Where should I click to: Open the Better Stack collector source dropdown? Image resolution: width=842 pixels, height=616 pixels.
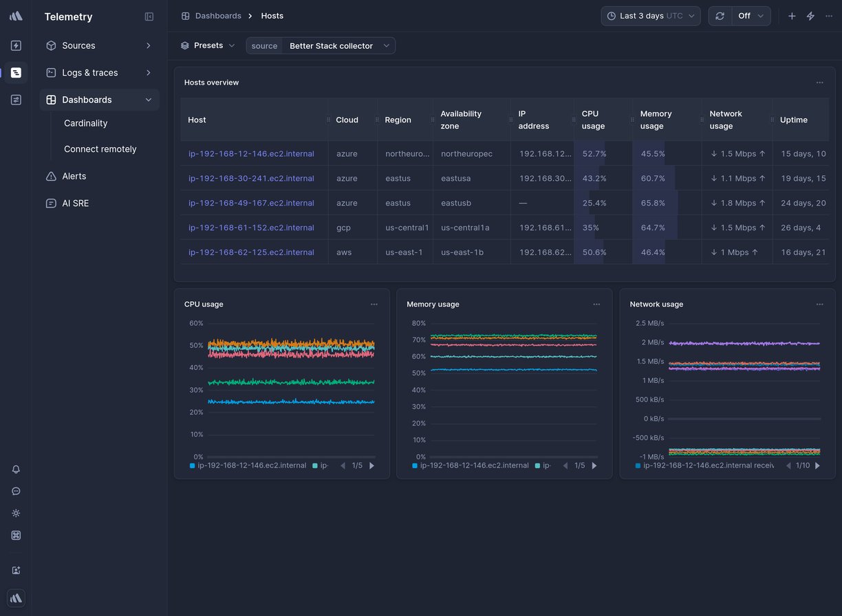tap(338, 46)
